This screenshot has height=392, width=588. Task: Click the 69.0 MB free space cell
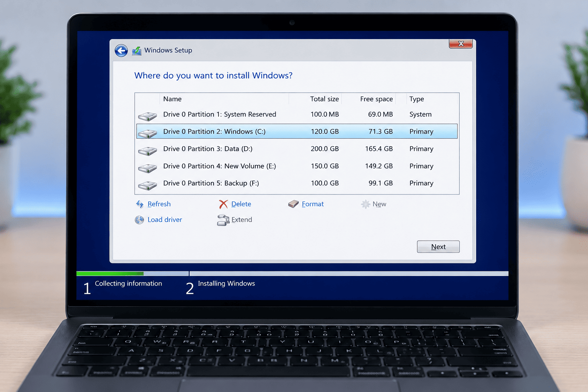point(381,114)
